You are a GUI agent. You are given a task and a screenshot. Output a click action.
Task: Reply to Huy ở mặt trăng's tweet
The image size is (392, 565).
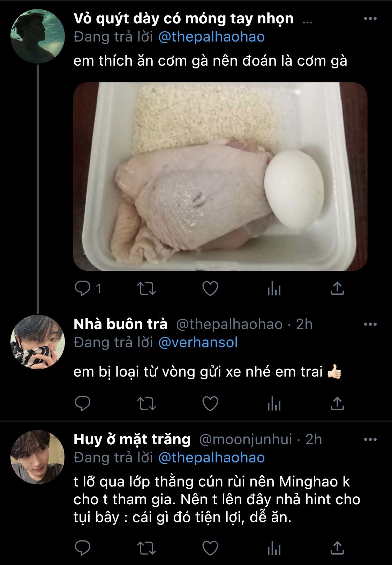point(83,548)
